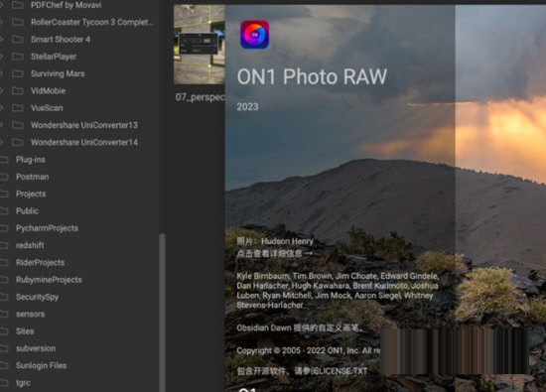
Task: Select the sensors folder
Action: [x=31, y=314]
